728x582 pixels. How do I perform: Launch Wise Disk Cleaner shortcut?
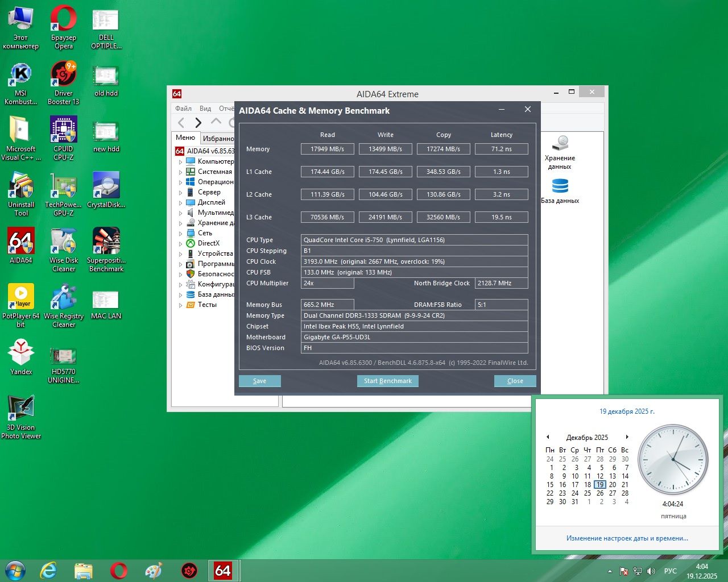pyautogui.click(x=63, y=250)
